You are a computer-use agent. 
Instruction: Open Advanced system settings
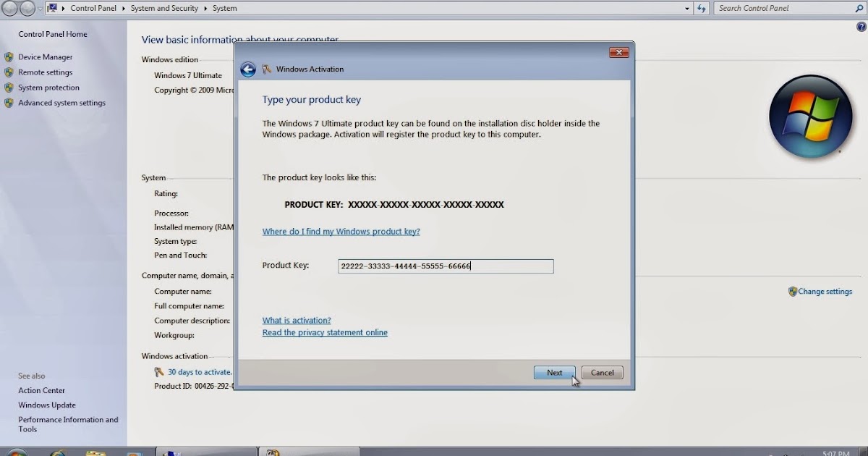[61, 103]
